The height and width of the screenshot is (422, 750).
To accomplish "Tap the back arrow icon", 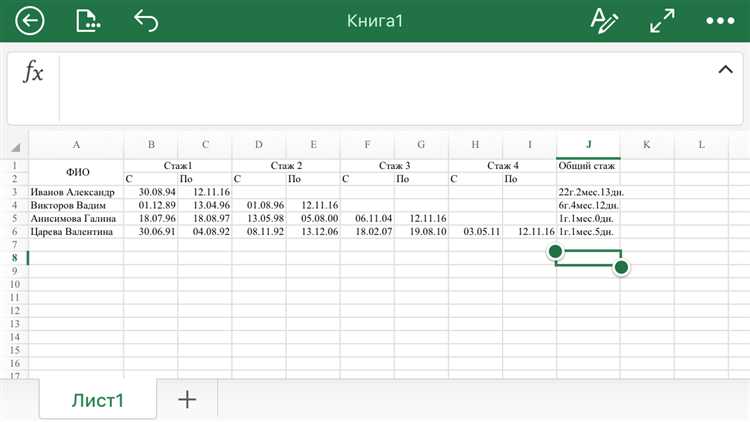I will pos(31,21).
